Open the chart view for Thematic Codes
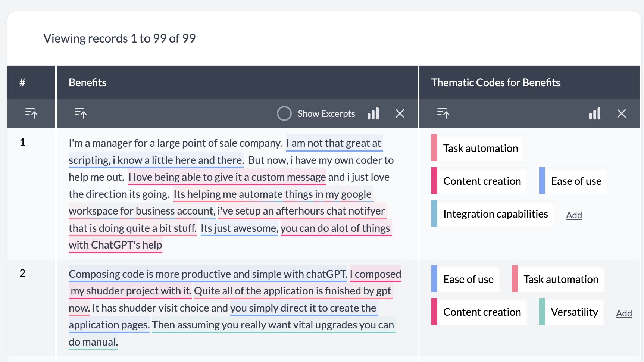This screenshot has width=644, height=362. [x=594, y=113]
